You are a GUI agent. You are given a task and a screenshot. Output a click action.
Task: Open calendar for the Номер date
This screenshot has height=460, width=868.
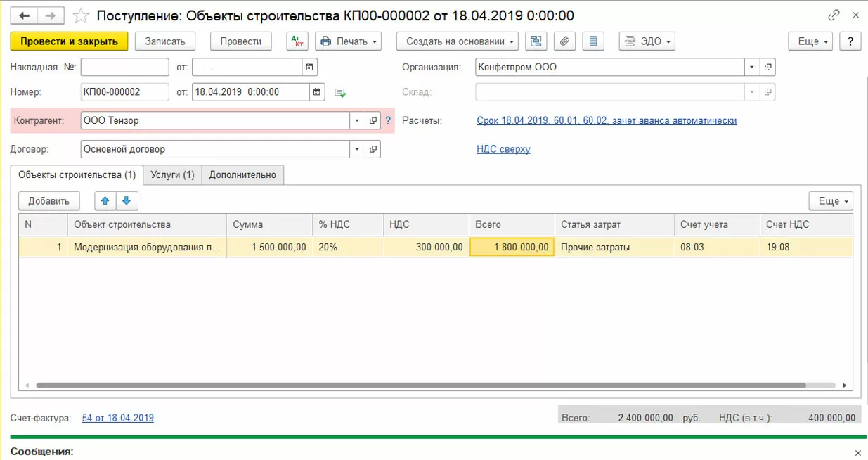(318, 91)
